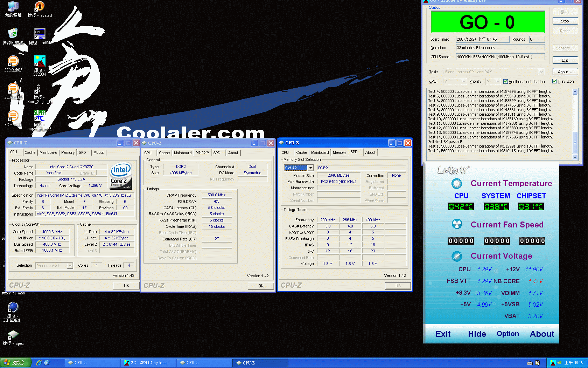
Task: Click the Current Temperature icon
Action: (456, 183)
